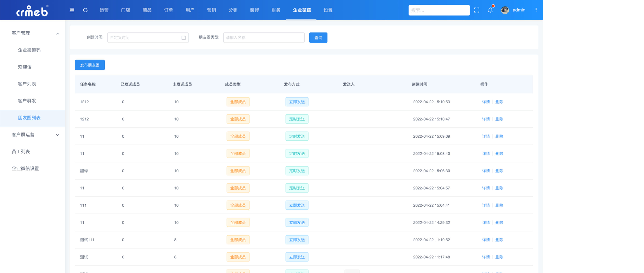
Task: Open 详情 for the 111 task
Action: coord(486,205)
